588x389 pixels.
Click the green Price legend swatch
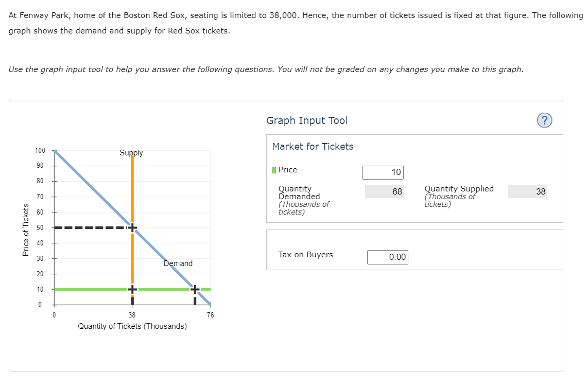pos(274,170)
